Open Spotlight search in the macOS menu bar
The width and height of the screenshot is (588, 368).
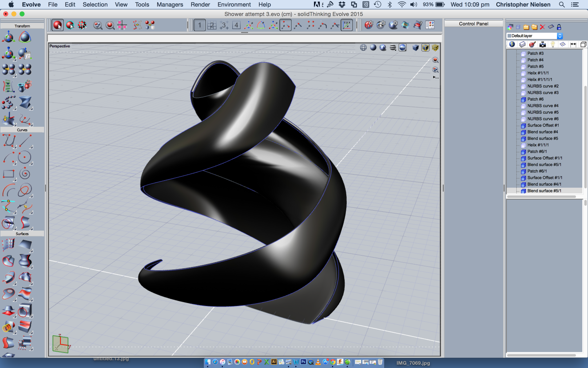click(x=561, y=4)
